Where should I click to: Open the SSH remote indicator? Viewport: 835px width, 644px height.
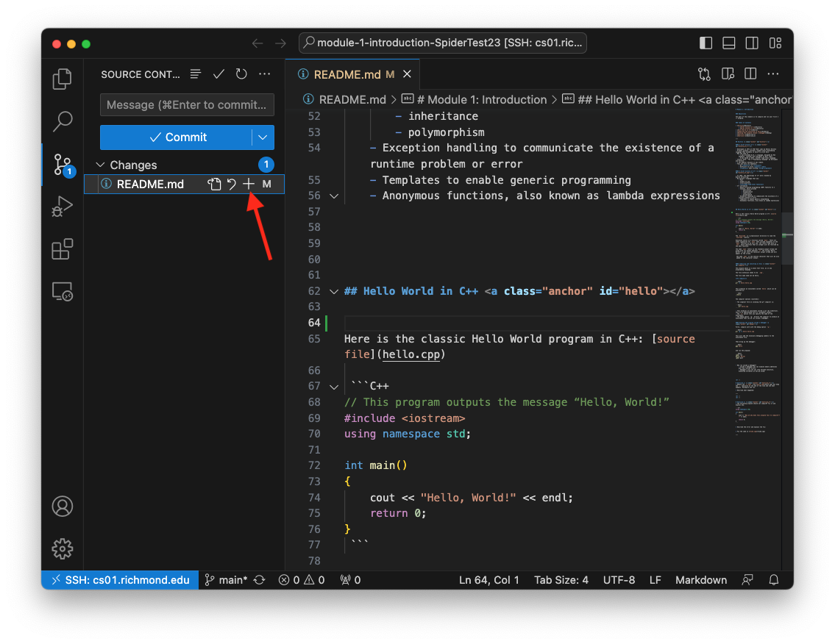(120, 580)
